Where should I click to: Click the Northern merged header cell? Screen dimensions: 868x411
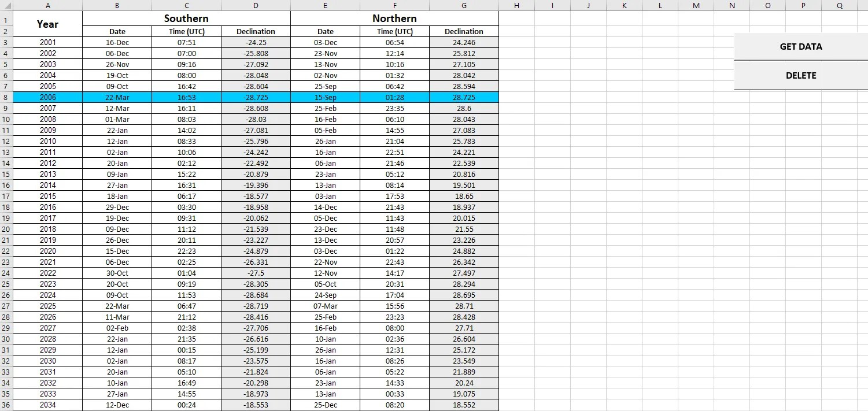click(394, 18)
